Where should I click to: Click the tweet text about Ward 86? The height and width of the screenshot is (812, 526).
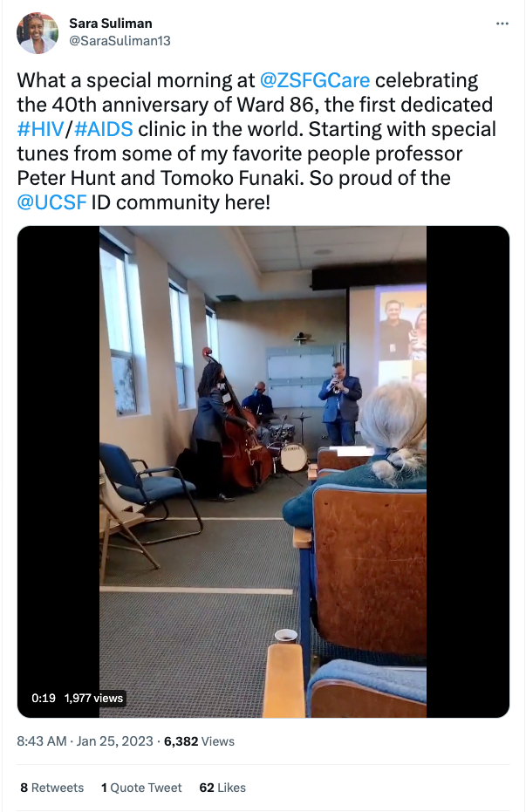(256, 141)
